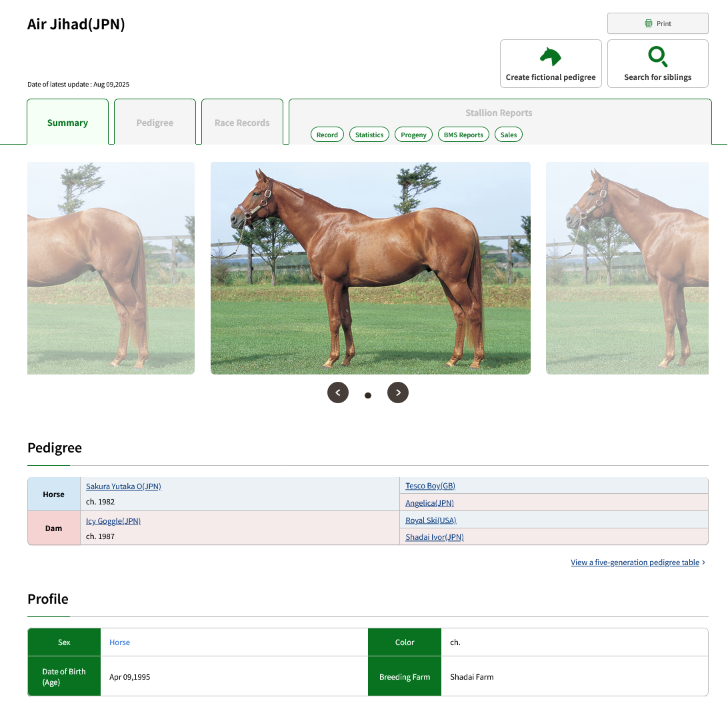The height and width of the screenshot is (705, 728).
Task: Open the Sales stallion report
Action: (x=509, y=135)
